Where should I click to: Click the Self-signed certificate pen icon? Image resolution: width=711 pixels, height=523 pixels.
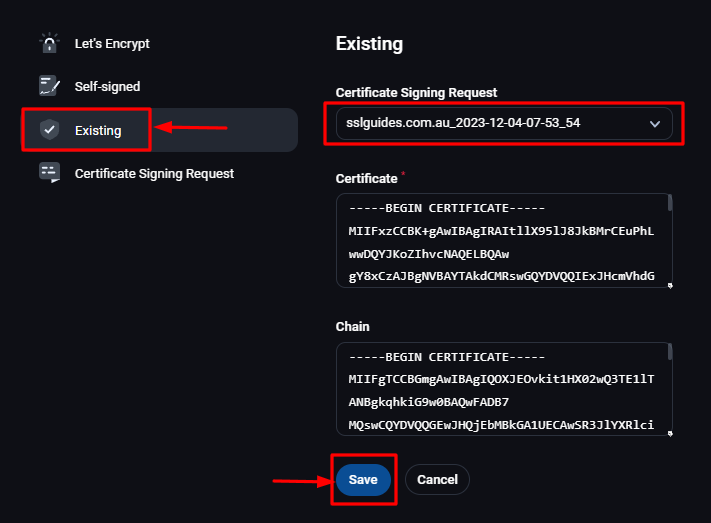(49, 86)
